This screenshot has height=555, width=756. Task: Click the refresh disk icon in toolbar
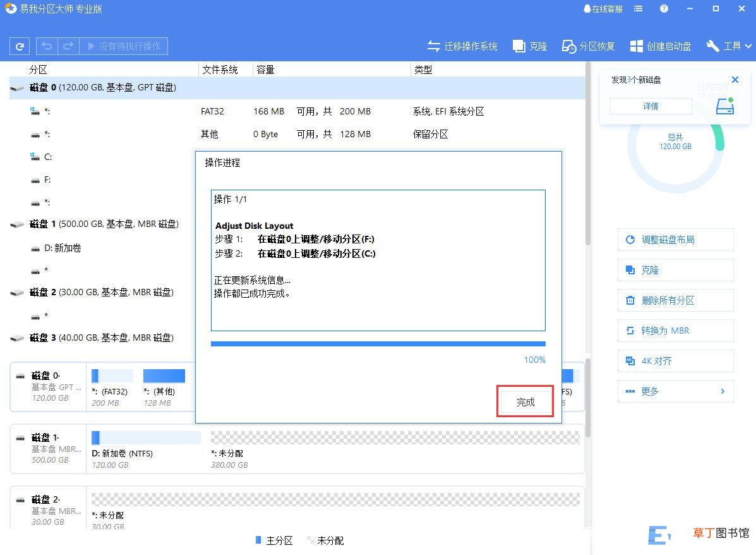[20, 46]
